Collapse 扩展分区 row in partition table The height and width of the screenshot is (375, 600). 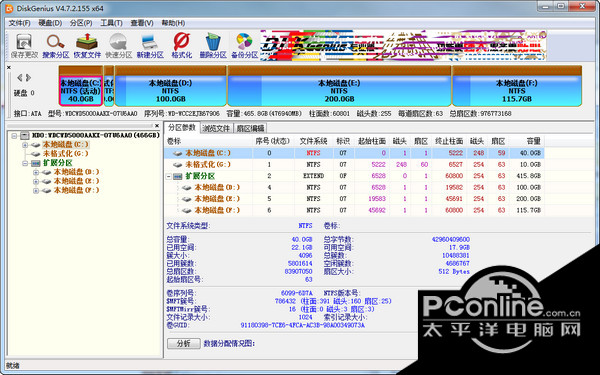point(168,176)
